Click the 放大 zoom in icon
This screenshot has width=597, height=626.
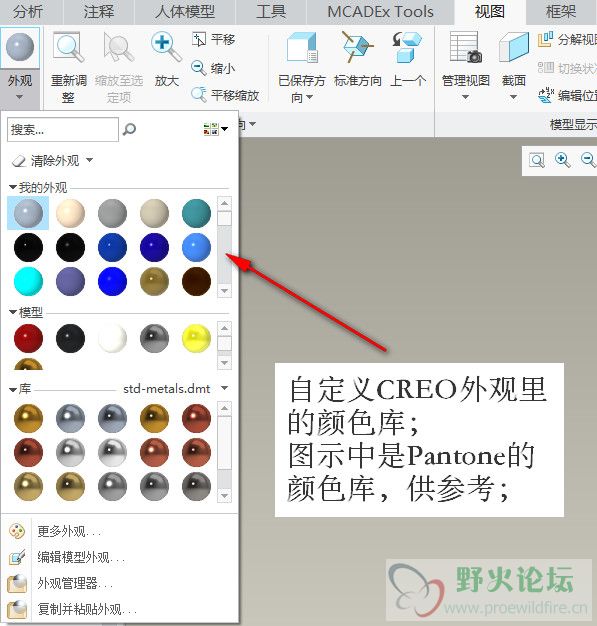coord(166,48)
